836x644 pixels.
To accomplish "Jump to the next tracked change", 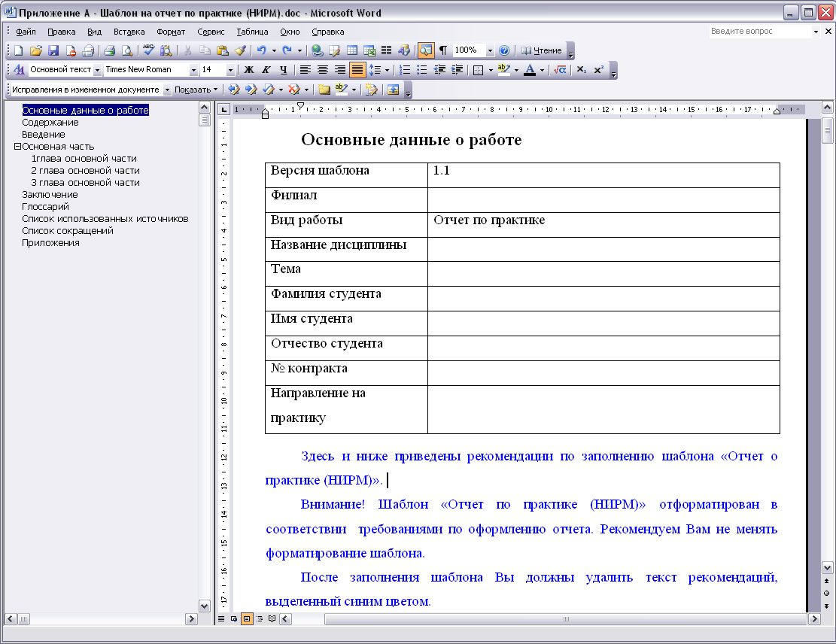I will click(x=251, y=90).
